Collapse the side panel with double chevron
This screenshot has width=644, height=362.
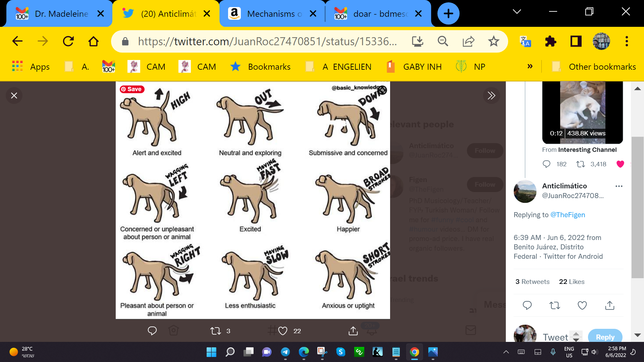491,96
